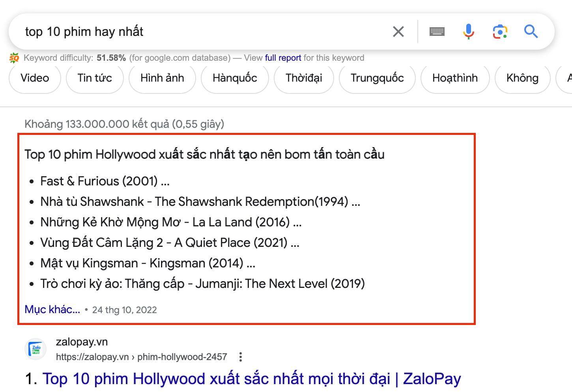Open Google Lens image search
This screenshot has width=572, height=392.
point(500,32)
